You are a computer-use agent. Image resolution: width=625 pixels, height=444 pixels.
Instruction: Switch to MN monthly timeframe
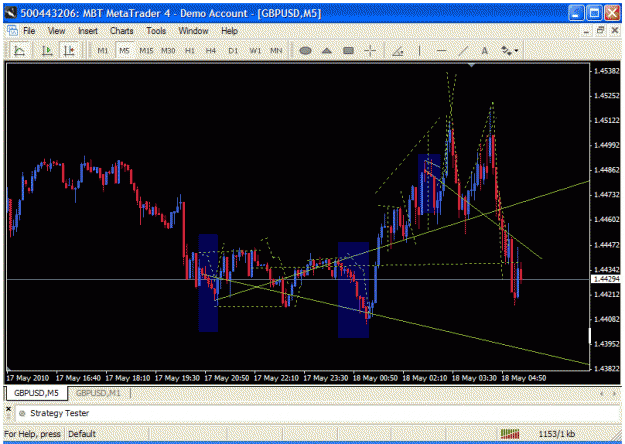pos(276,51)
